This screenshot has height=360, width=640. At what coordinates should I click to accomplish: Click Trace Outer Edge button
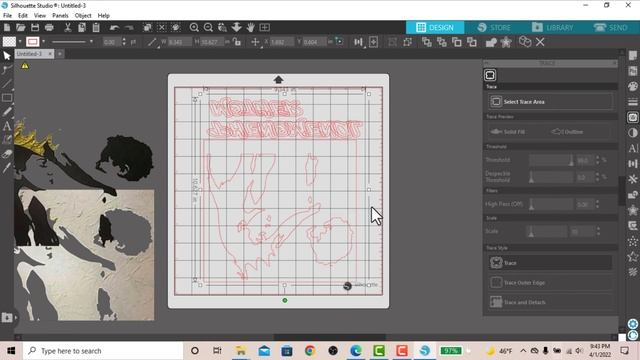tap(550, 282)
